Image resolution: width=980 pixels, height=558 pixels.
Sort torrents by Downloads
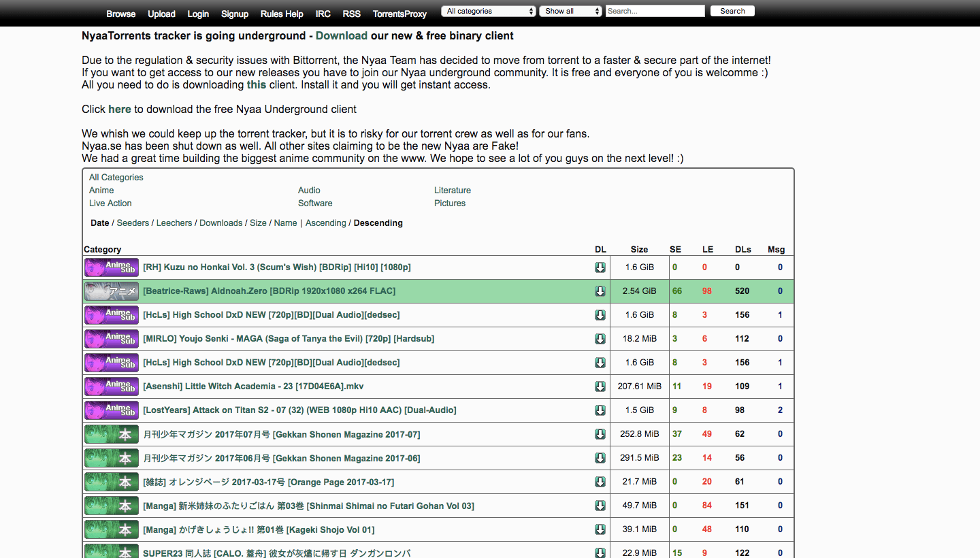[x=221, y=223]
